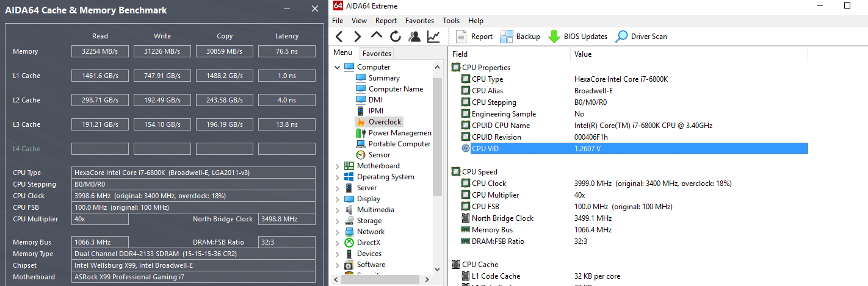Click the Value column header
Screen dimensions: 868x286
689,54
